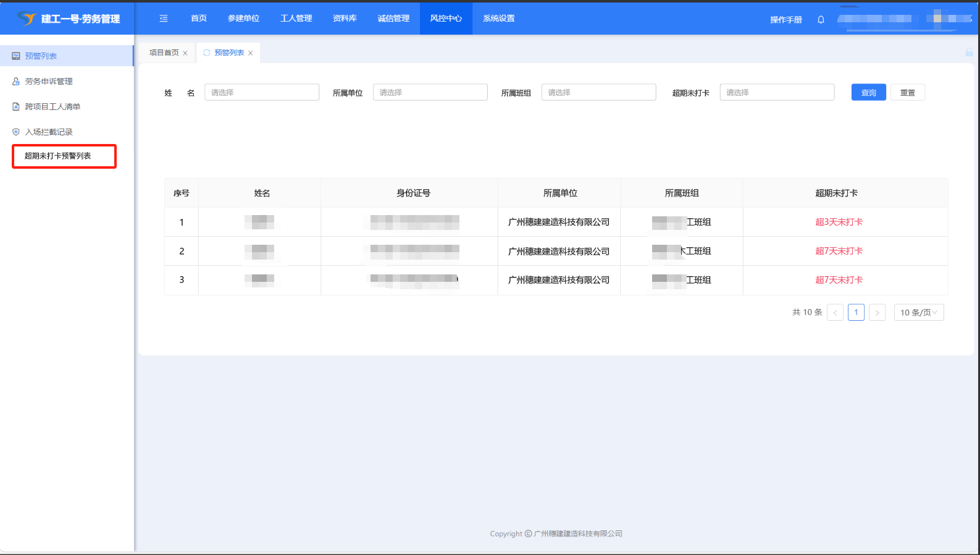Close the 预警列表 tab
Screen dimensions: 980x555
(250, 53)
